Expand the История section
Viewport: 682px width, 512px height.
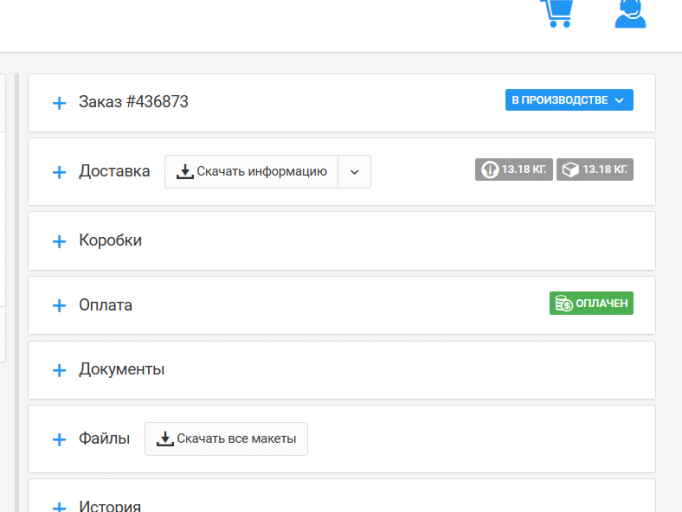[x=59, y=507]
